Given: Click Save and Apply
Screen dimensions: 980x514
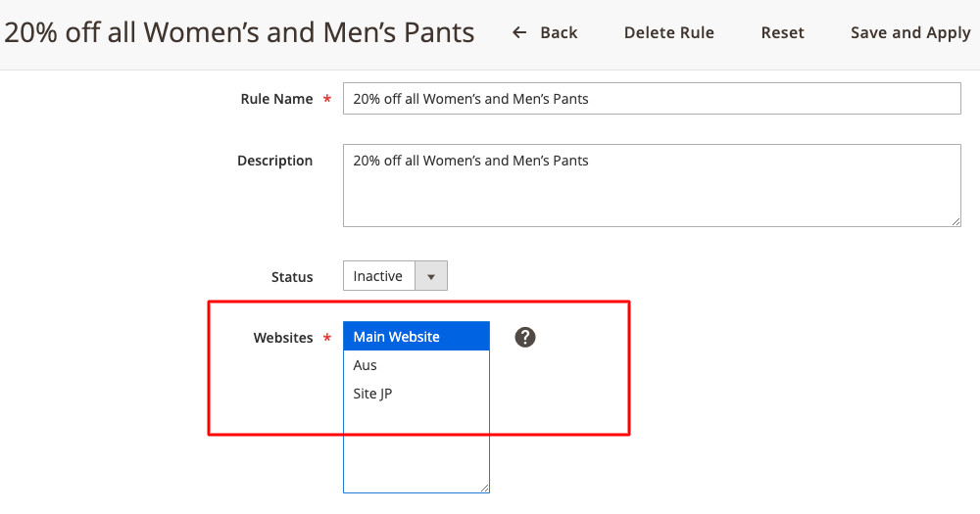Looking at the screenshot, I should (x=909, y=32).
